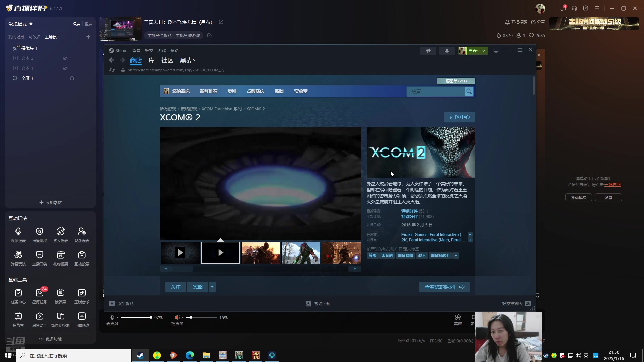Toggle visibility of 文本 2 source
Screen dimensions: 644x362
(x=65, y=58)
